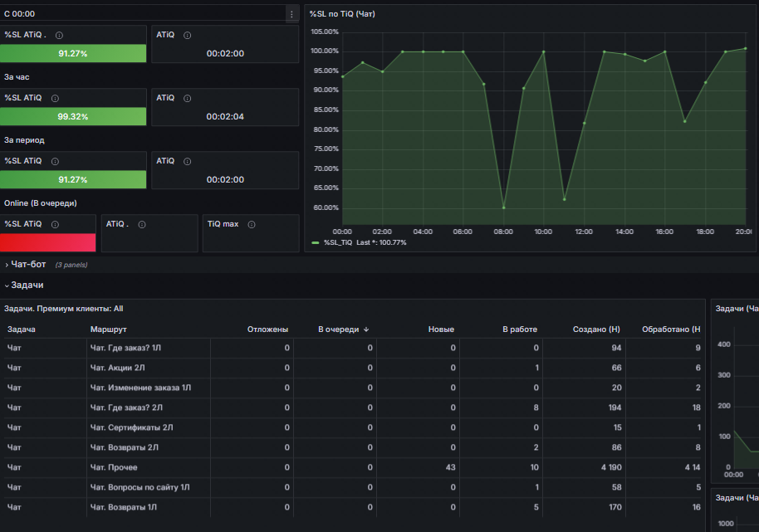
Task: Click info icon on За час %SL ATiQ
Action: 55,98
